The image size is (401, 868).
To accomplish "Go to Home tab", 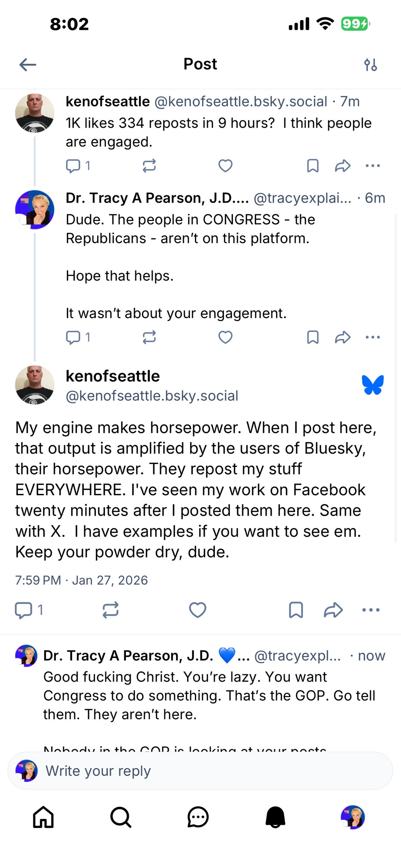I will click(x=43, y=817).
